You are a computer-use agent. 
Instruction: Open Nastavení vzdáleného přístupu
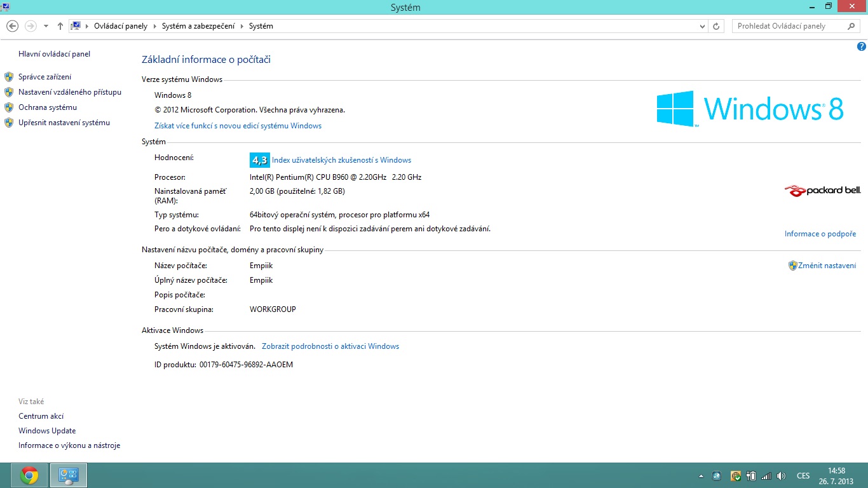pyautogui.click(x=70, y=92)
